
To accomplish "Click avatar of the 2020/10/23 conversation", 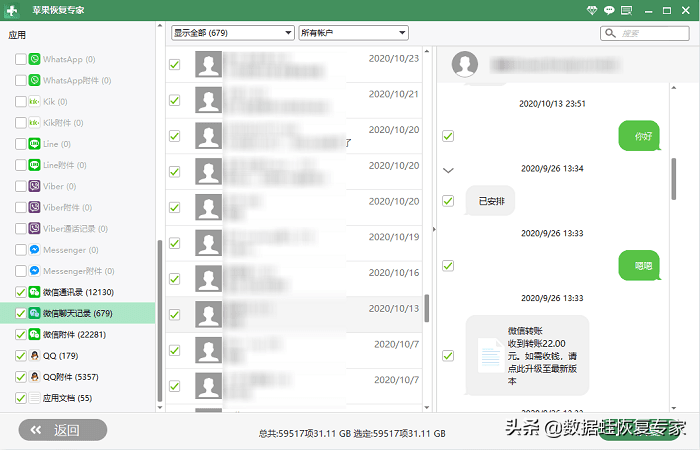I will point(208,64).
